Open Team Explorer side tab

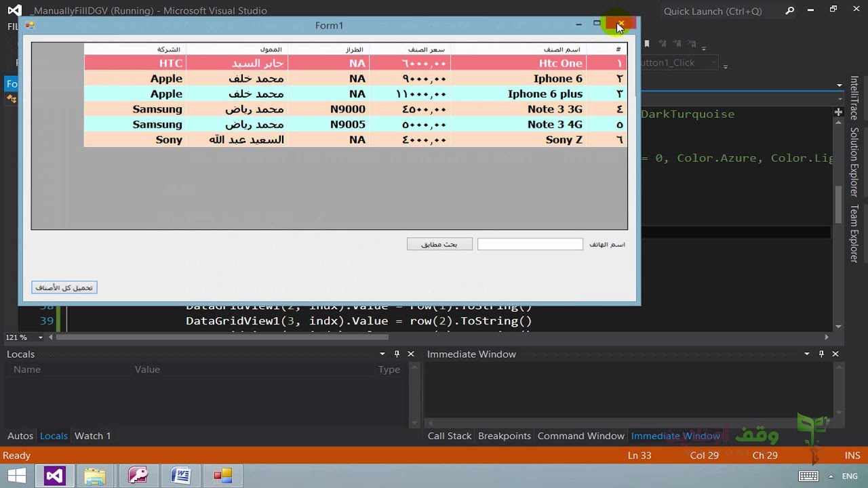click(x=854, y=233)
